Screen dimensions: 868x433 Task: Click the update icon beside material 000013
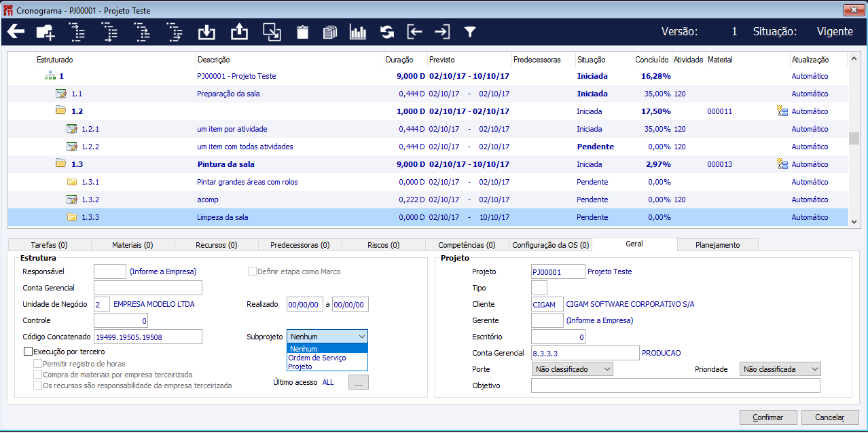pyautogui.click(x=782, y=164)
